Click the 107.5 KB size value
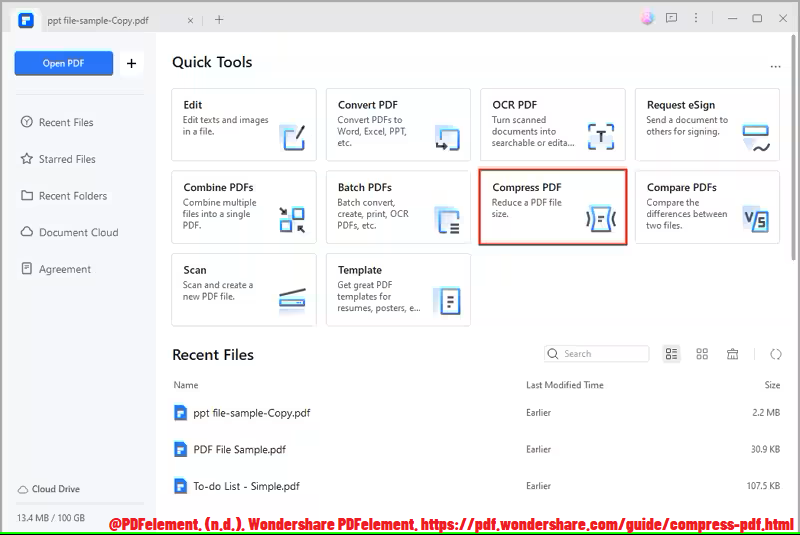 click(763, 486)
